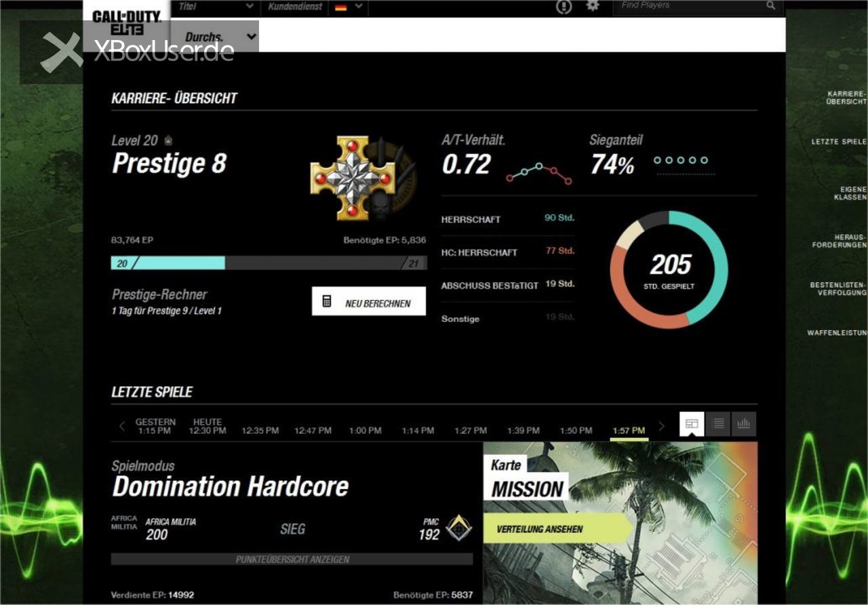
Task: Select the 1:39 PM match
Action: tap(524, 431)
